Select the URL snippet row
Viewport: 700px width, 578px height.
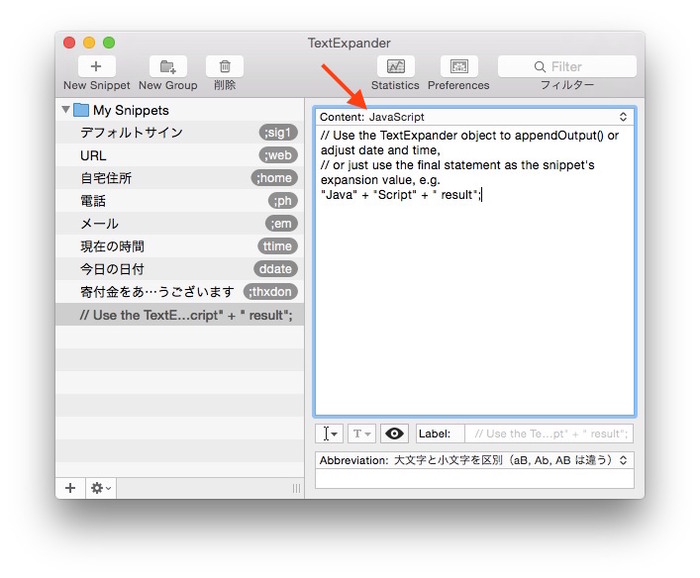(x=180, y=155)
